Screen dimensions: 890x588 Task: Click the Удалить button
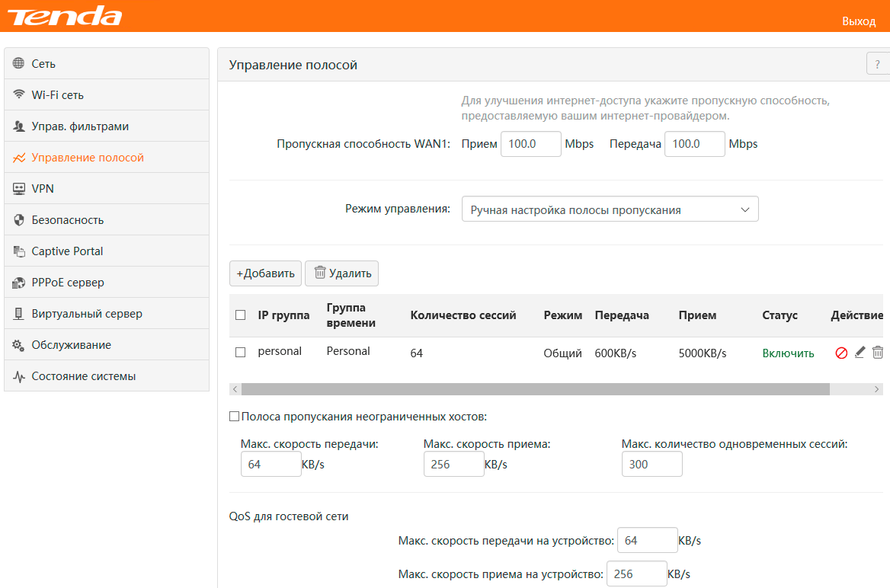click(x=341, y=273)
